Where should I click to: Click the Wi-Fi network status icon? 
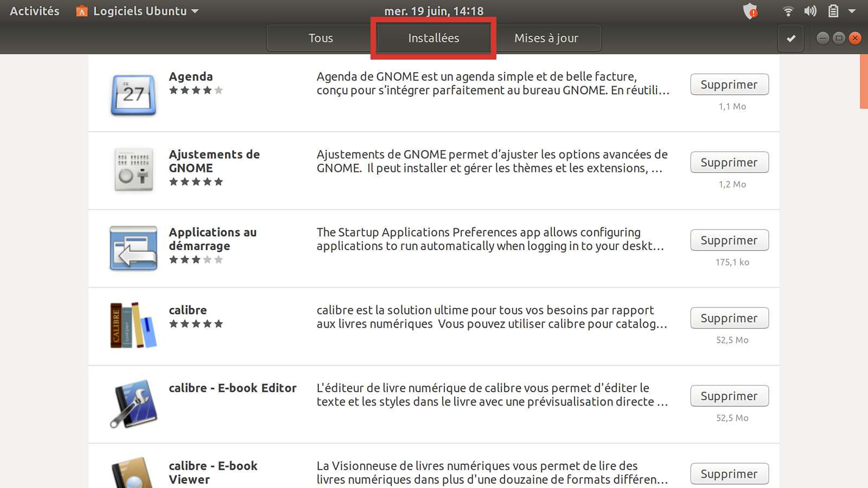tap(788, 11)
